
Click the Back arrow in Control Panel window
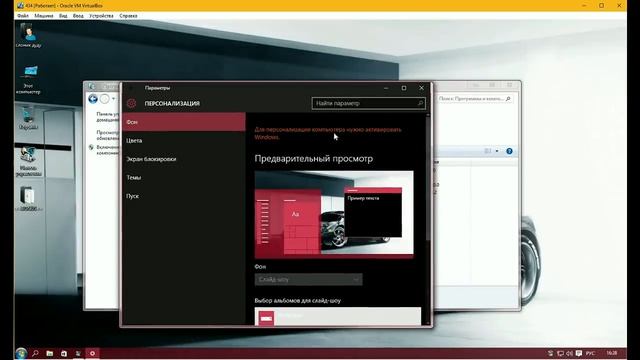(x=93, y=99)
